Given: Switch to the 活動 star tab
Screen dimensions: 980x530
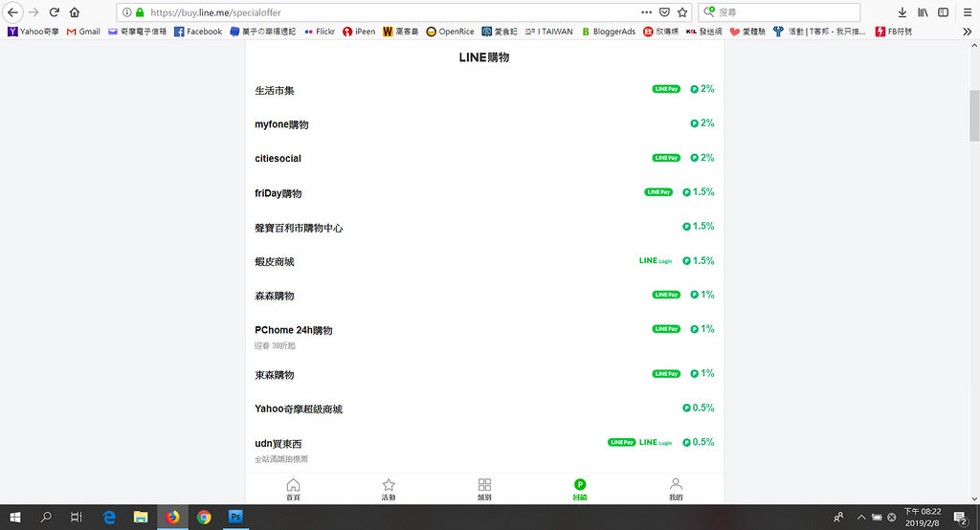Looking at the screenshot, I should (389, 490).
